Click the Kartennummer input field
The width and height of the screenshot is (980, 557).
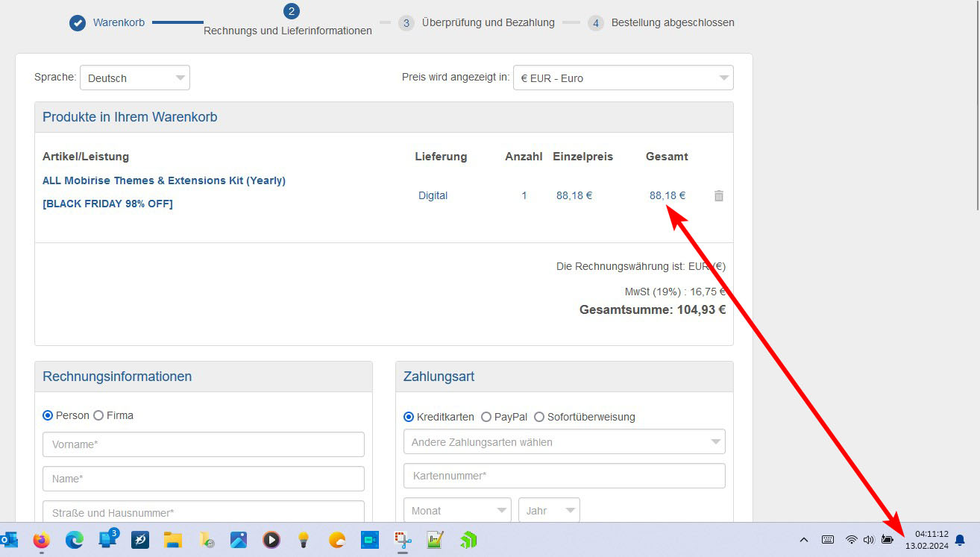click(x=564, y=476)
